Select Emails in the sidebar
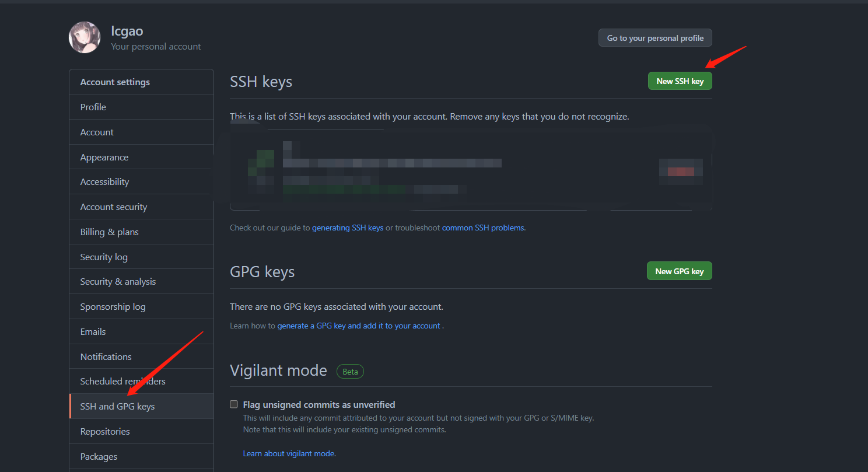 pyautogui.click(x=141, y=332)
